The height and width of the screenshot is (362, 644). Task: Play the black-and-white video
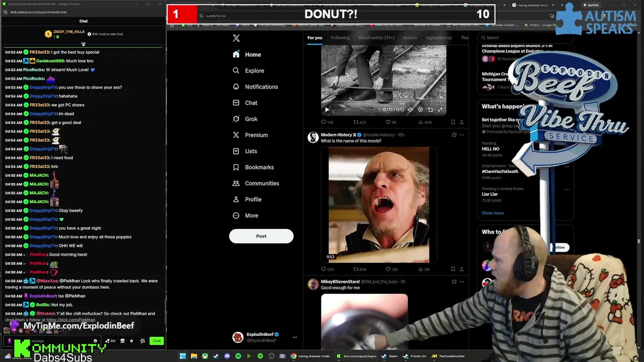point(327,110)
